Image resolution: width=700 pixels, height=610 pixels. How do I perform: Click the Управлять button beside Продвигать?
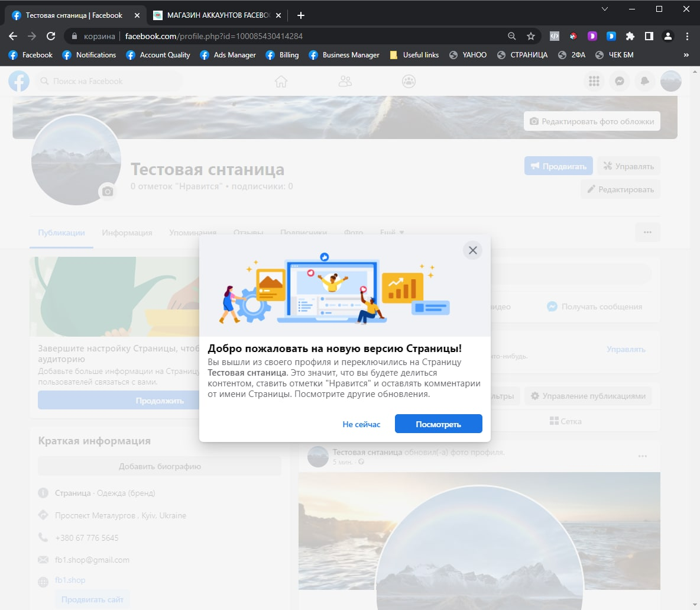point(628,166)
